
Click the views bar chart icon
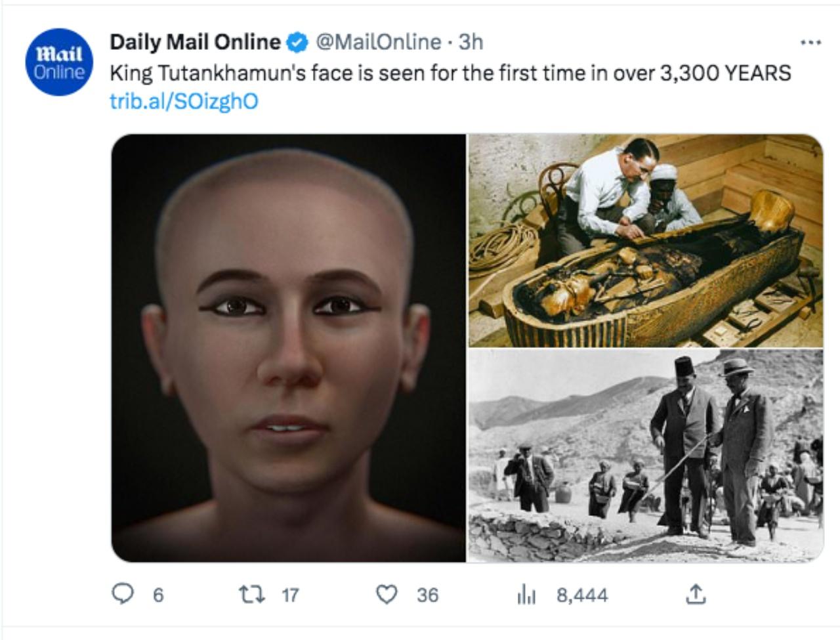pos(526,595)
